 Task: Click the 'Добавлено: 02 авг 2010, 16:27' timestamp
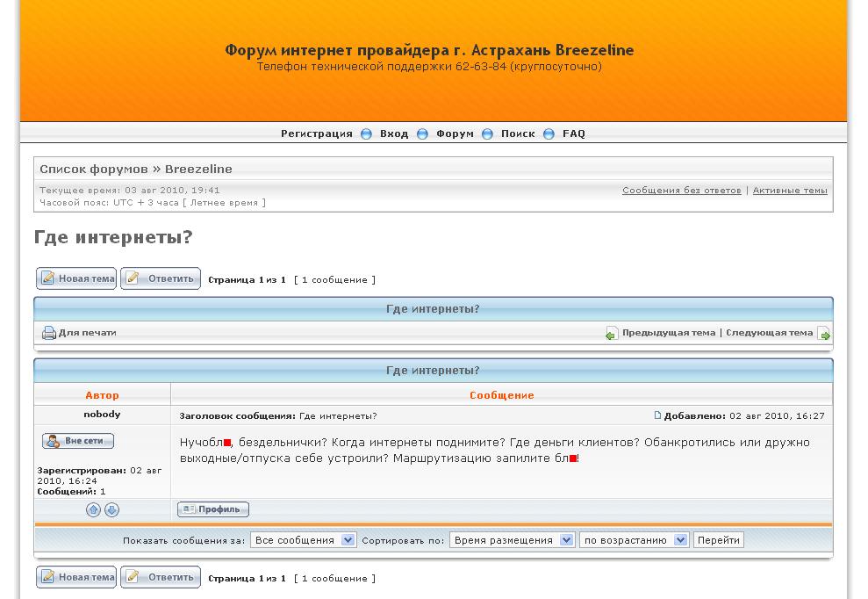(744, 415)
